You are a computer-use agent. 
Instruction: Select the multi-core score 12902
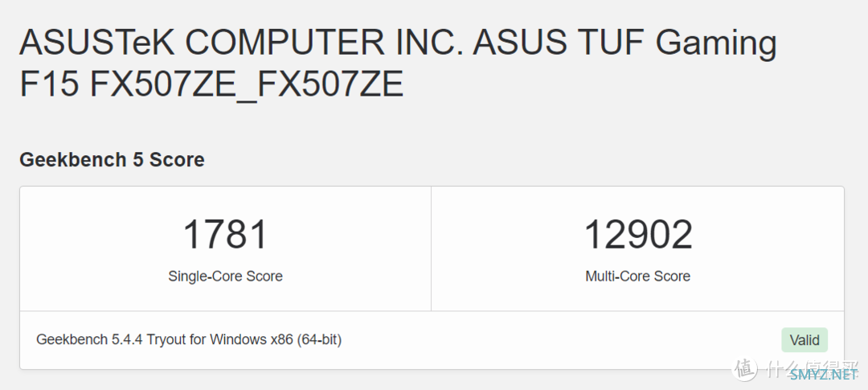[x=637, y=235]
